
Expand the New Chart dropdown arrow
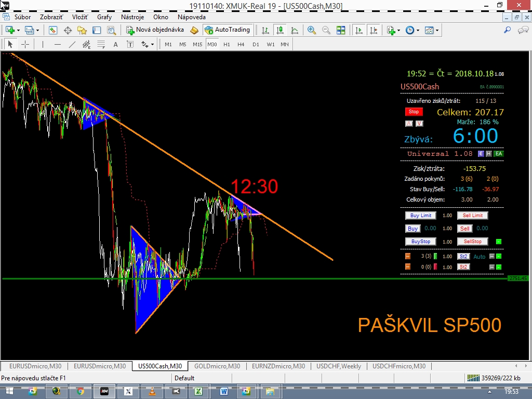[x=18, y=30]
